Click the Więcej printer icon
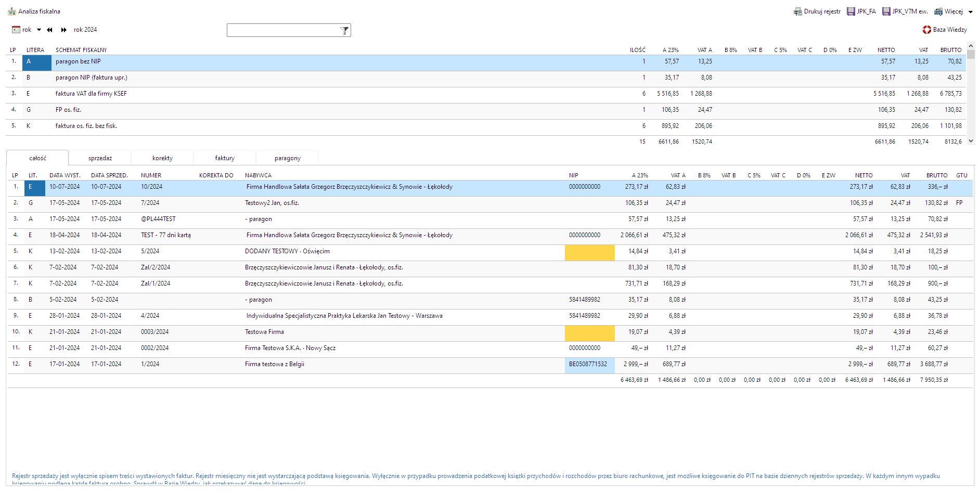 pos(938,11)
